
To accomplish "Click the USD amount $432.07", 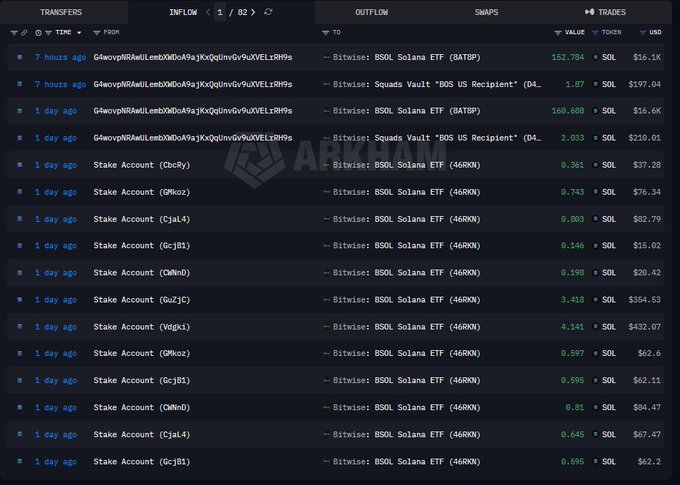I will 644,327.
